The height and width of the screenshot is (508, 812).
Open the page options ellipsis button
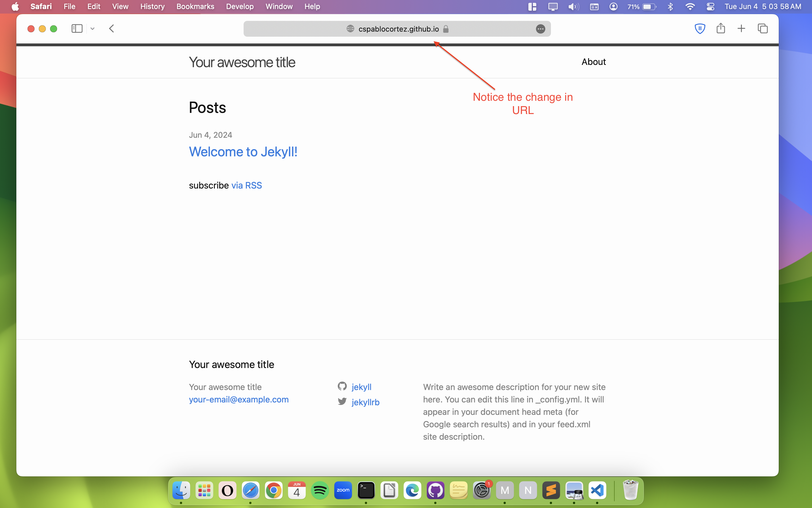540,29
